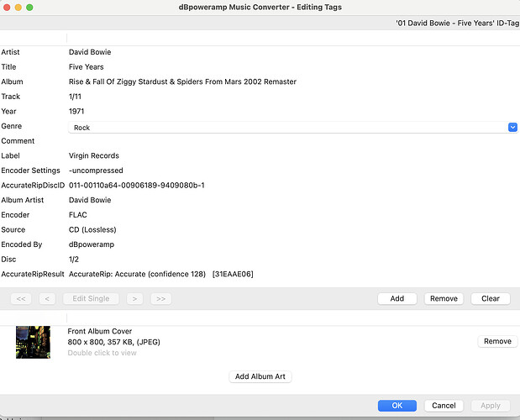Click the Track tag label
Screen dimensions: 520x420
[x=11, y=97]
